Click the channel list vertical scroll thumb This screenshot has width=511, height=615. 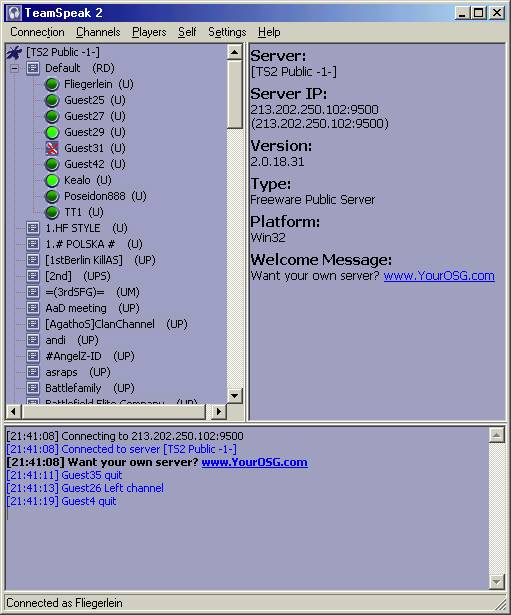pyautogui.click(x=235, y=94)
